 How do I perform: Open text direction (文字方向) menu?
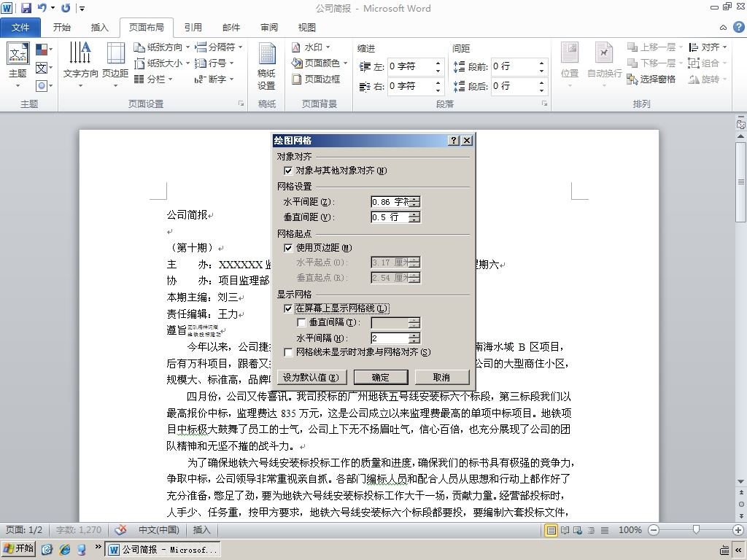coord(80,66)
